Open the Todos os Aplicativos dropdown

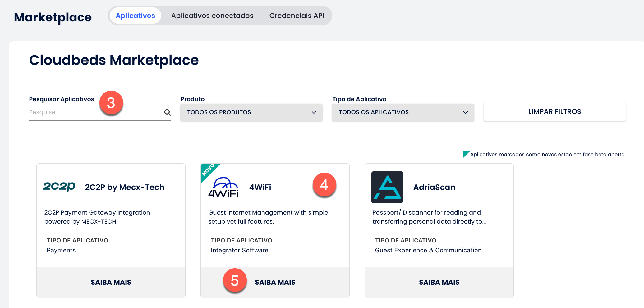tap(403, 112)
